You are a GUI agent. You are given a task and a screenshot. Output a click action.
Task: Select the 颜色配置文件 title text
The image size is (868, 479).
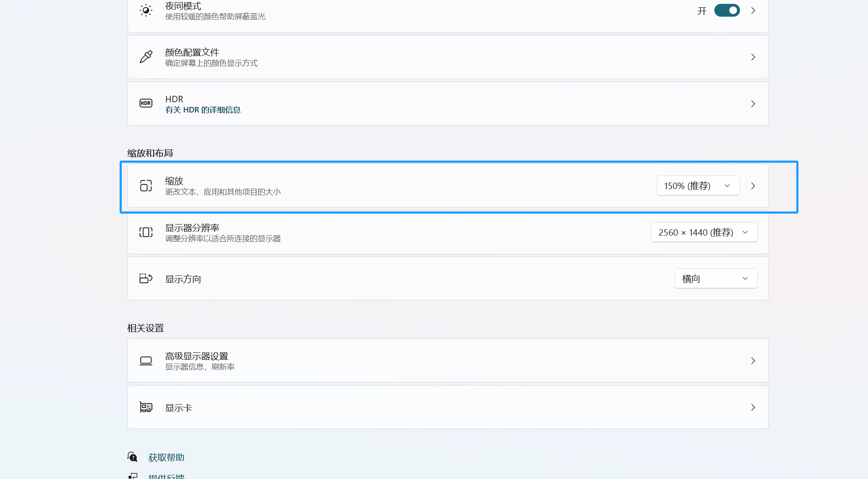[x=192, y=52]
